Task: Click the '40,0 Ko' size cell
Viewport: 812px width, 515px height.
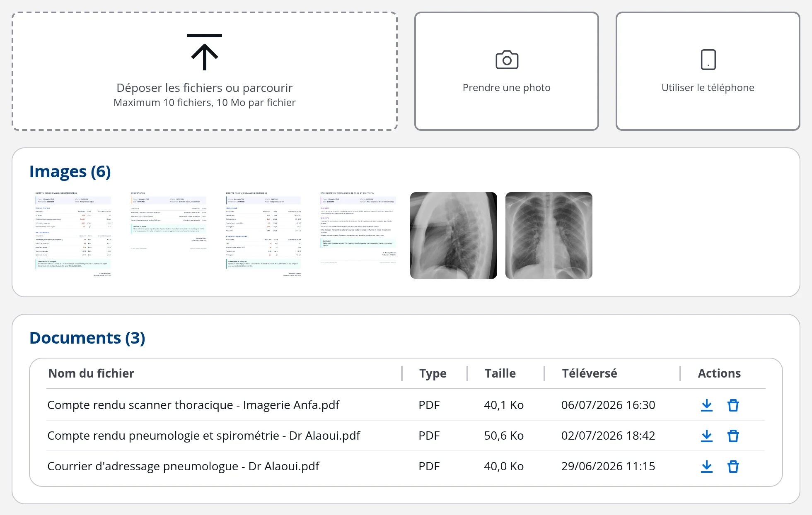Action: click(504, 466)
